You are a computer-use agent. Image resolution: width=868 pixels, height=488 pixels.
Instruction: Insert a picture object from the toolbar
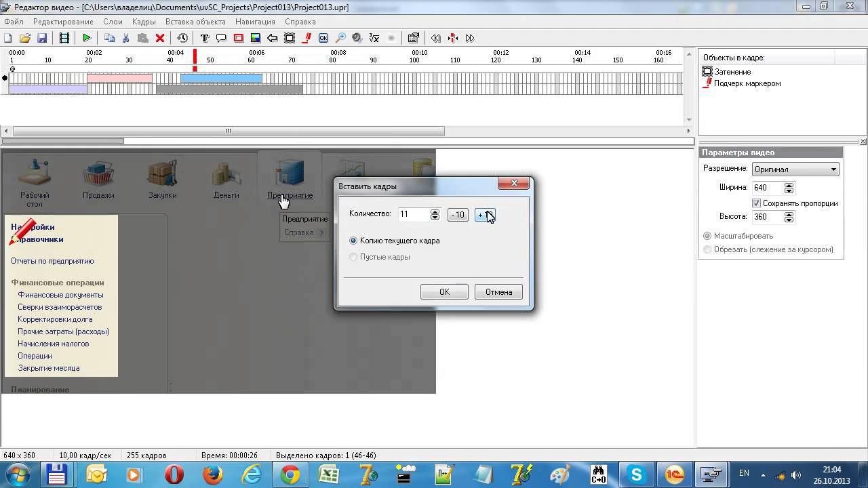[x=256, y=38]
